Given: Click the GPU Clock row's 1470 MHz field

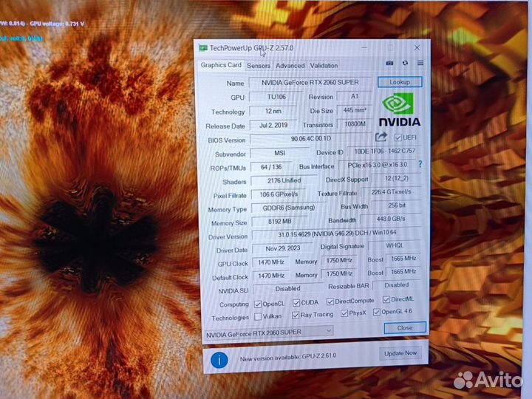Looking at the screenshot, I should click(270, 262).
